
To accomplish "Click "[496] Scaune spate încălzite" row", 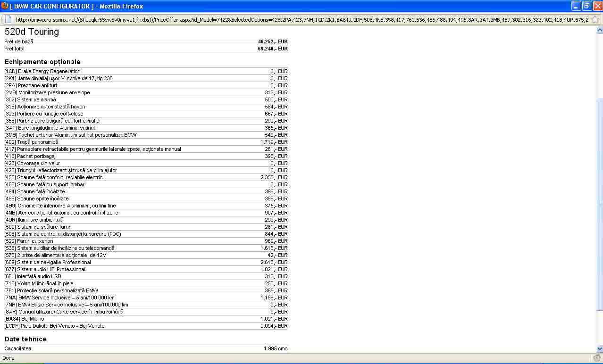I will 146,199.
